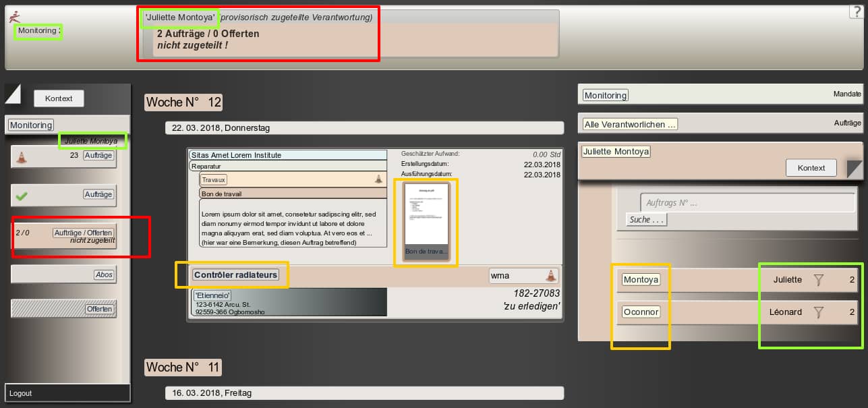Click the traffic cone icon in the wma field

[550, 275]
